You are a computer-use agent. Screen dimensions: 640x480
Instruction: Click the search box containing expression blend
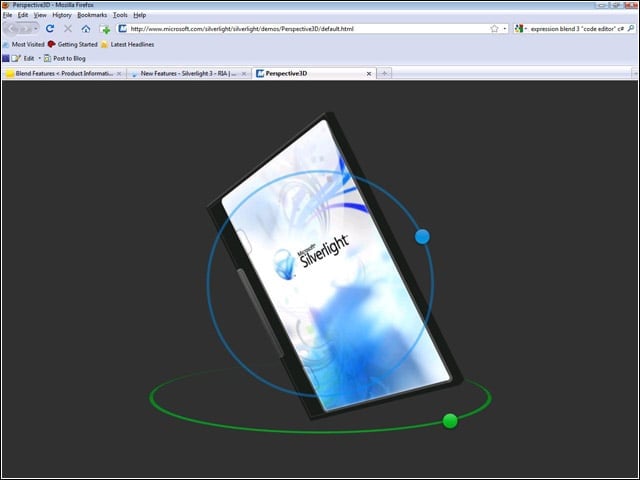click(x=577, y=29)
